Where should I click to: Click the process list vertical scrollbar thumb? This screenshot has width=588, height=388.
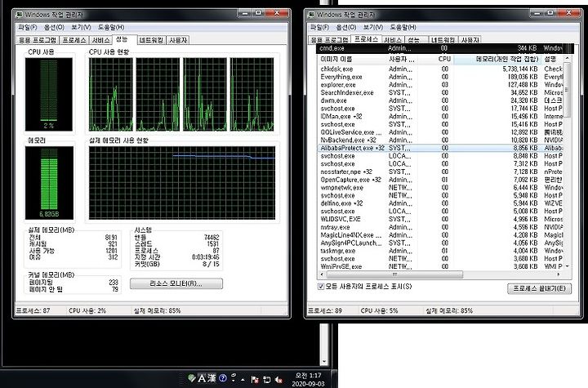tap(567, 90)
